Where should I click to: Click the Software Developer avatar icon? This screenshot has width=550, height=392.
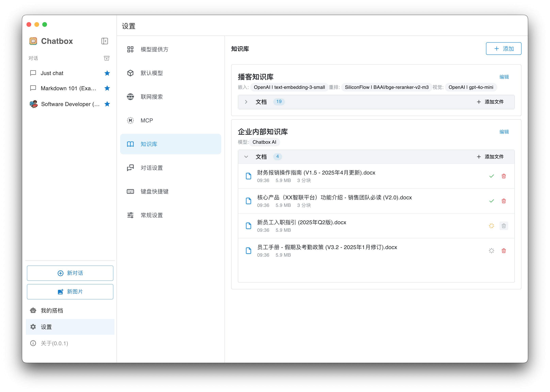coord(34,104)
